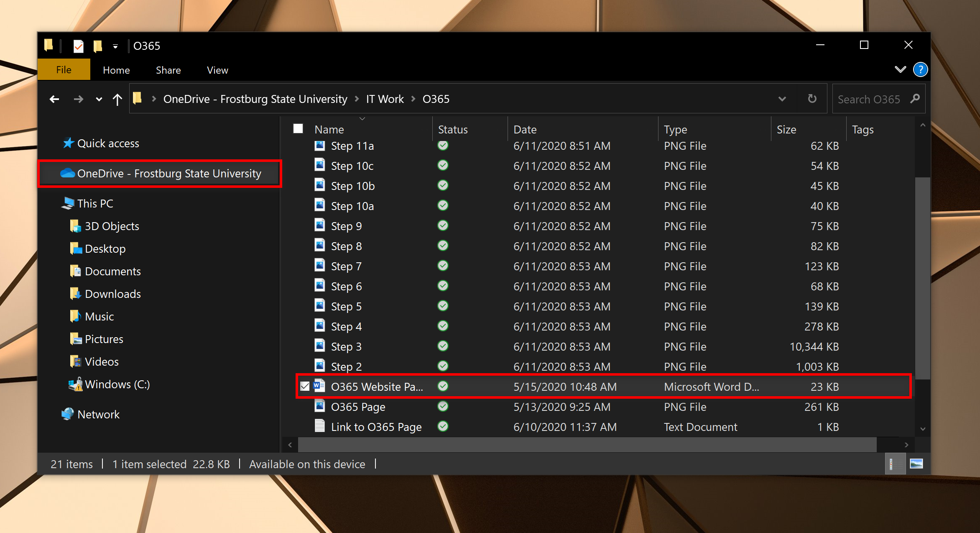The width and height of the screenshot is (980, 533).
Task: Open the Customize Quick Access Toolbar dropdown
Action: click(115, 46)
